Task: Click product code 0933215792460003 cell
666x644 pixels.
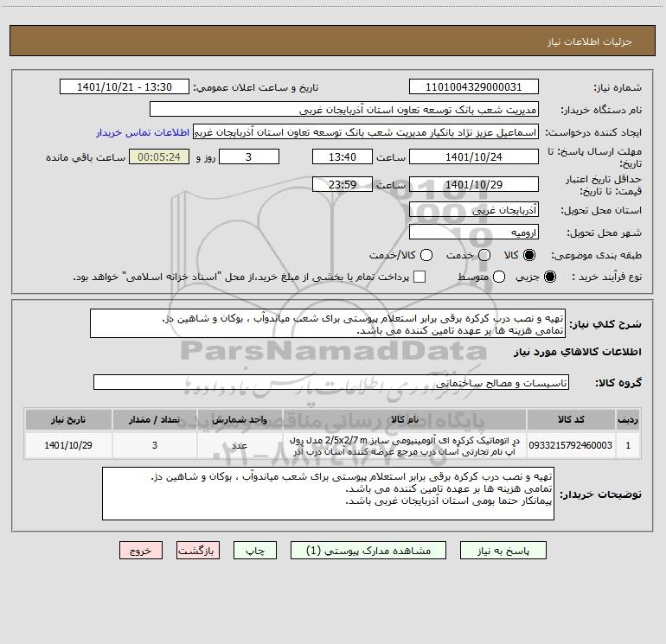Action: point(571,445)
